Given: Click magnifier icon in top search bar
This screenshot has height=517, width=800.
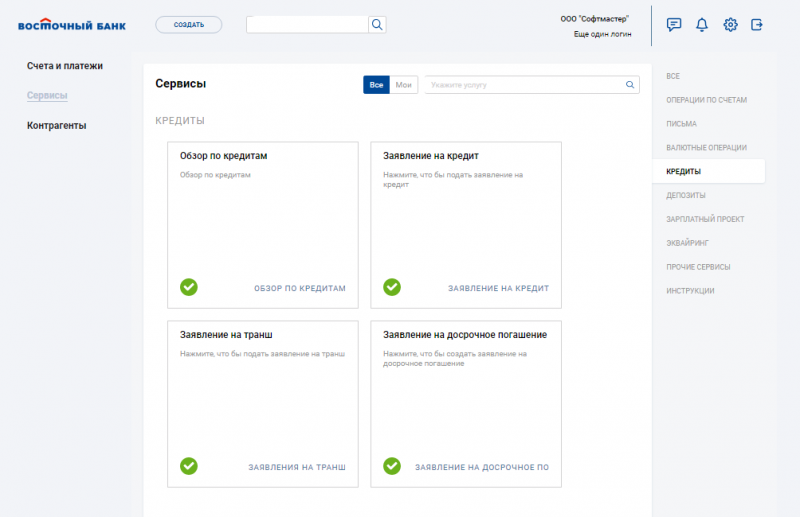Looking at the screenshot, I should coord(377,25).
